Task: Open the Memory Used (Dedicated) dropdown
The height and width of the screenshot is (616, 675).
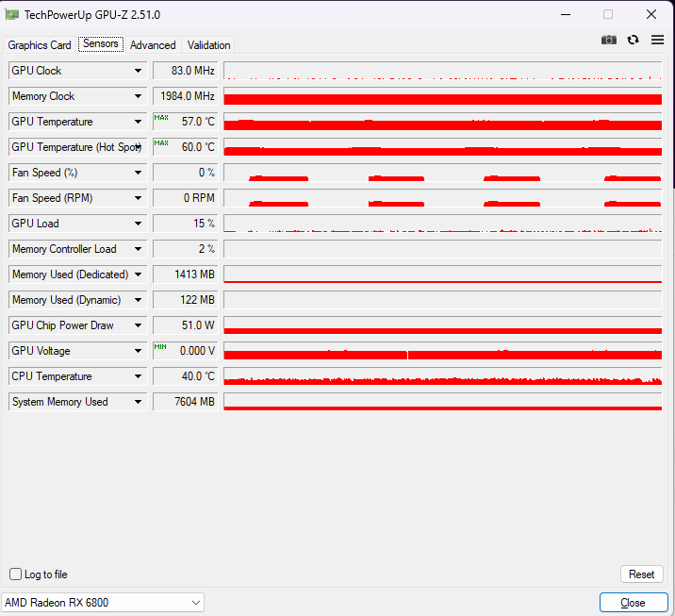Action: (x=138, y=274)
